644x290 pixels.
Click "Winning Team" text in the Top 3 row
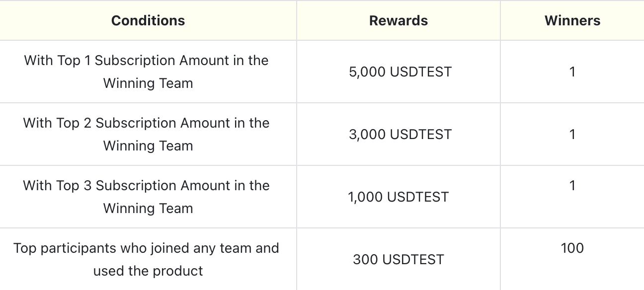148,209
